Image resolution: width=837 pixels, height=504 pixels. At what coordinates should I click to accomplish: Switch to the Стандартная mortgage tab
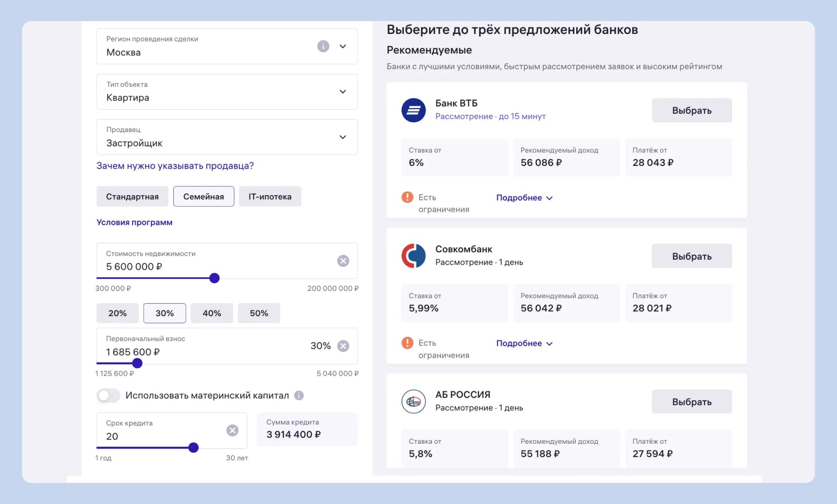point(132,197)
